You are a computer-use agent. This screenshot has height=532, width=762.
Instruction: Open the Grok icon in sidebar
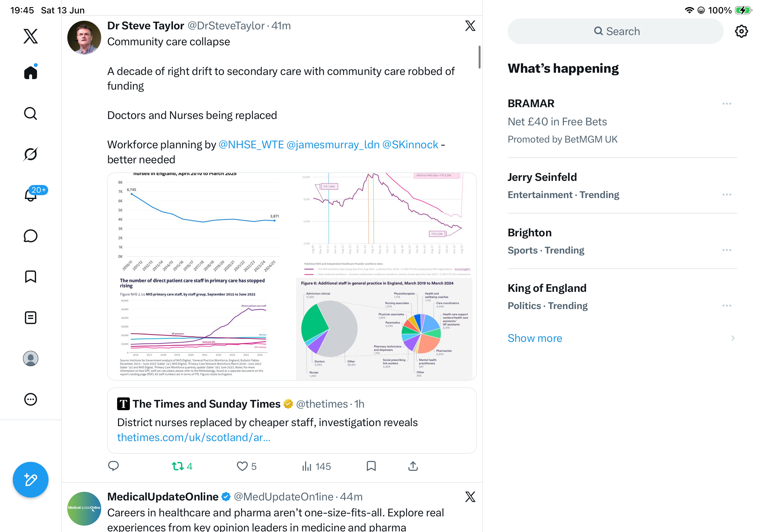[31, 154]
